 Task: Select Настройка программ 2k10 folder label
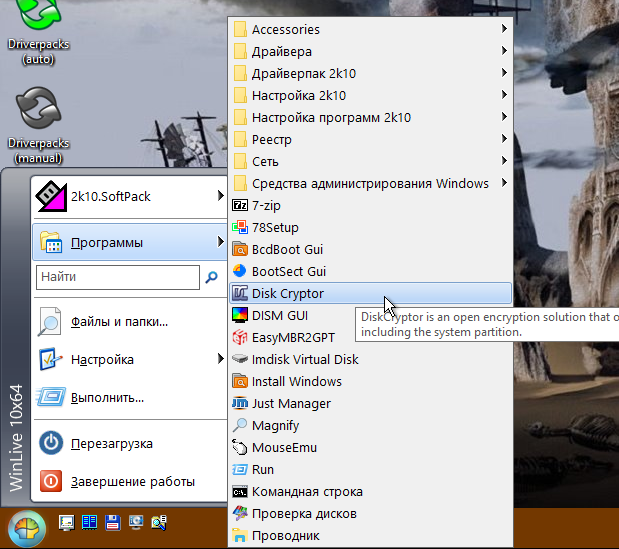(x=332, y=118)
